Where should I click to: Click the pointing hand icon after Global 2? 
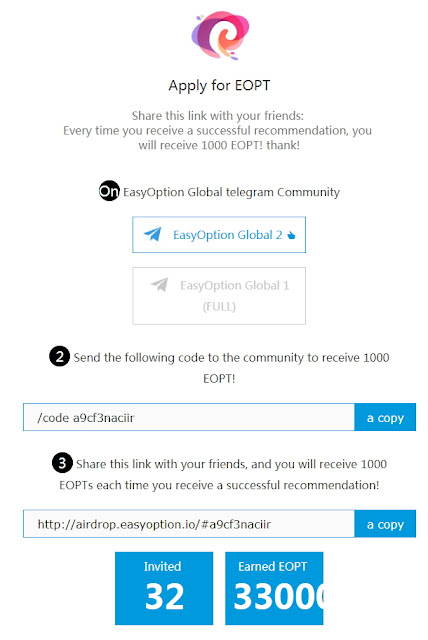291,235
